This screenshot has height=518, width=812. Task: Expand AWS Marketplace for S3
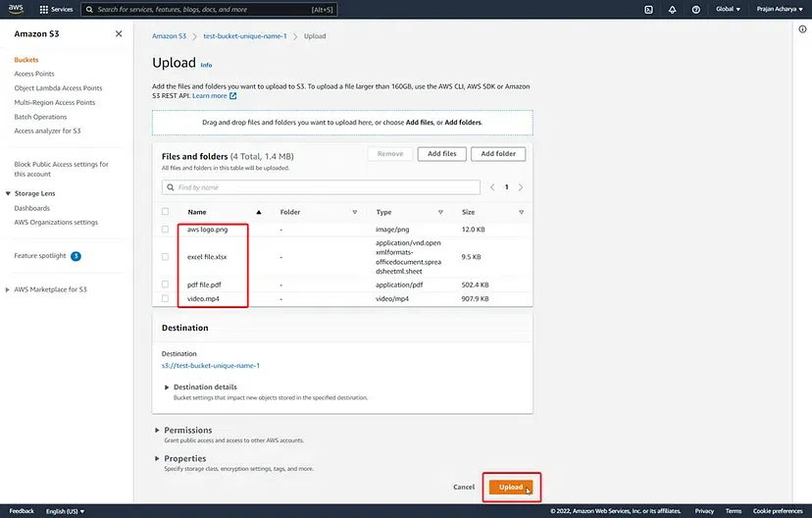click(x=8, y=289)
